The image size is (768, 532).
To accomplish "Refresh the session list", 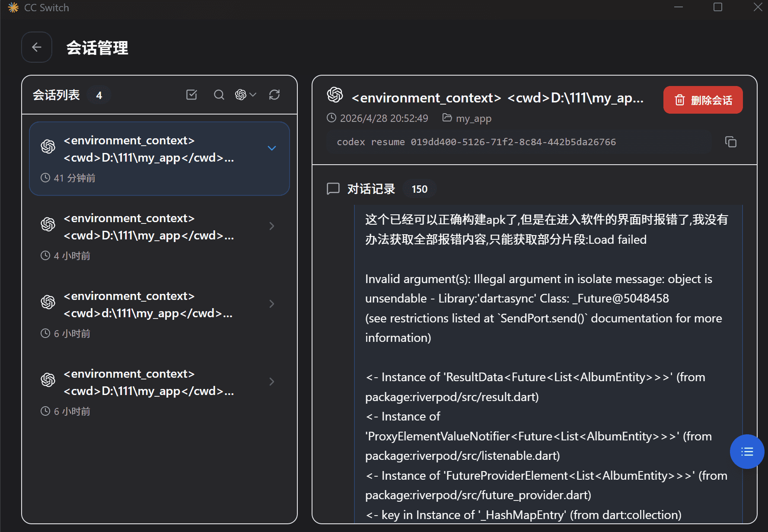I will point(274,95).
